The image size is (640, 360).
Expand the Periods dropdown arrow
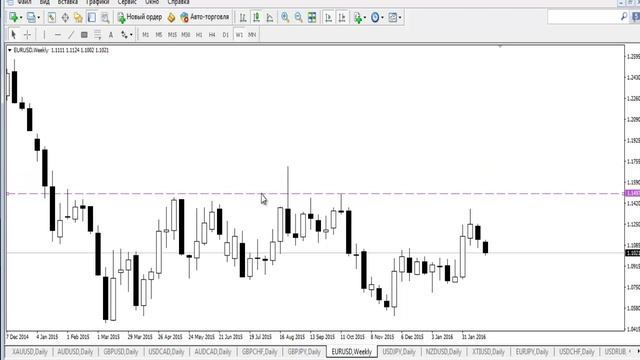tap(382, 18)
